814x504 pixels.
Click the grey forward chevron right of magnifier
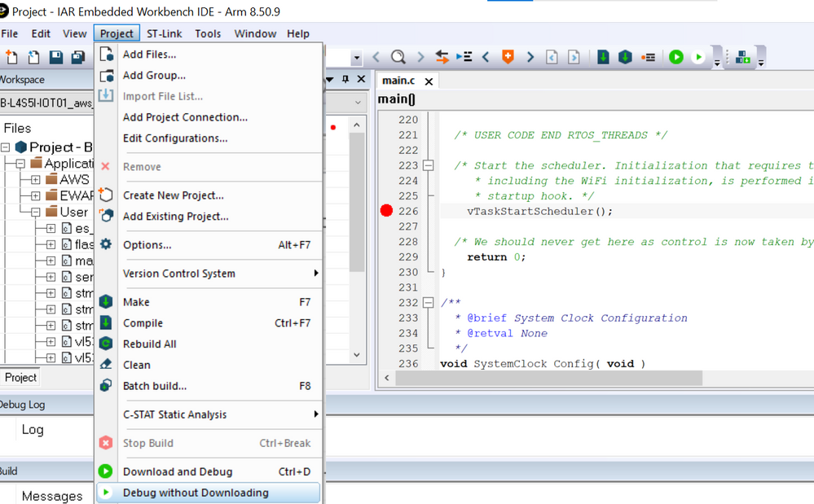pos(420,56)
